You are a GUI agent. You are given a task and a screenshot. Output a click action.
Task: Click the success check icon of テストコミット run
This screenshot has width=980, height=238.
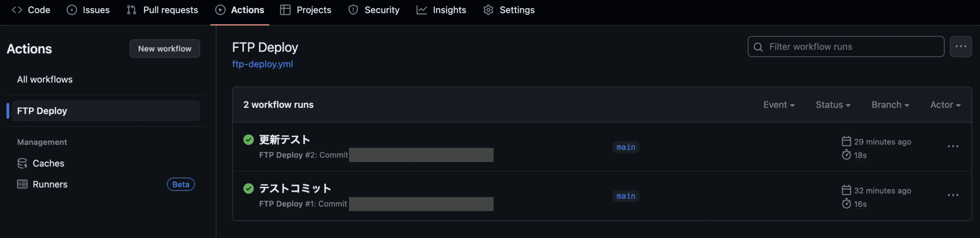(248, 188)
